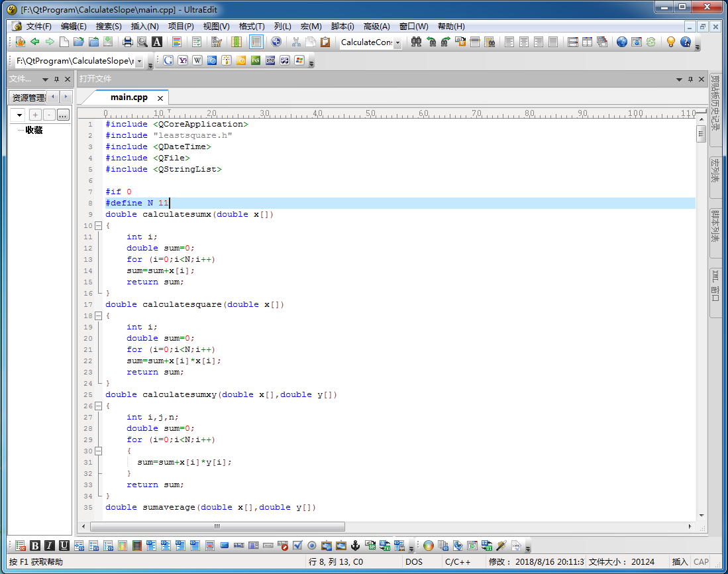This screenshot has width=728, height=574.
Task: Click the lightbulb tip icon
Action: pyautogui.click(x=670, y=42)
